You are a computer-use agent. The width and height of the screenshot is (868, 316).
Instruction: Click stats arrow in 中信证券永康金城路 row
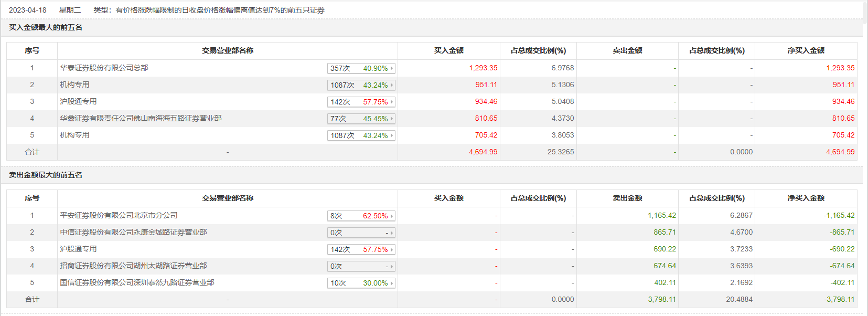coord(392,233)
